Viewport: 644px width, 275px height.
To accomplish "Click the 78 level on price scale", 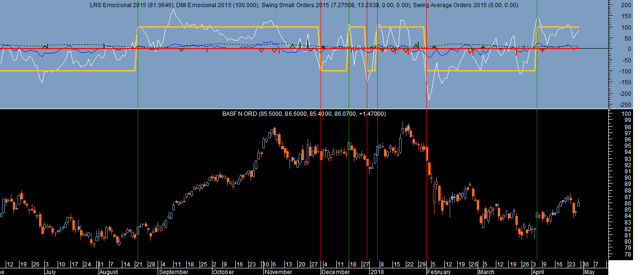I will pos(628,255).
